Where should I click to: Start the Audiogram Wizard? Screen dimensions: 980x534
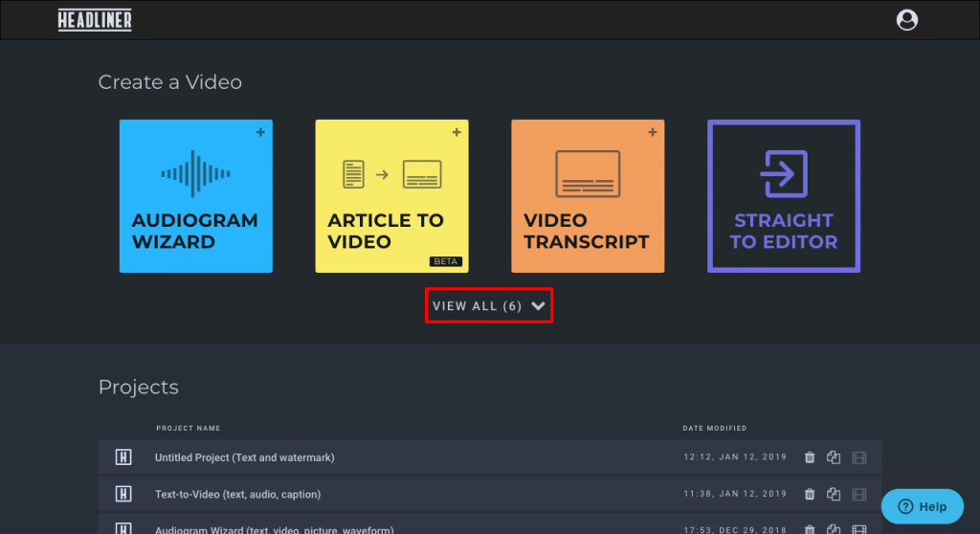pos(196,196)
